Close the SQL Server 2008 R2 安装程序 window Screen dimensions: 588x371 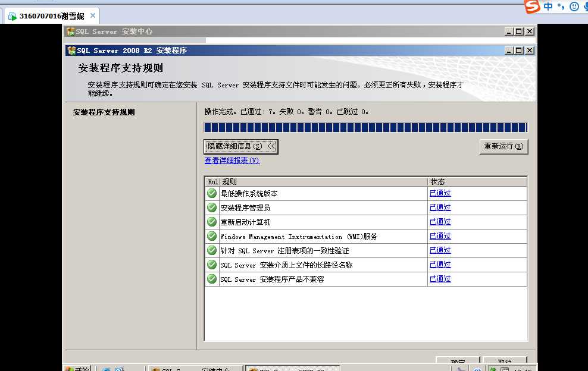(x=530, y=50)
